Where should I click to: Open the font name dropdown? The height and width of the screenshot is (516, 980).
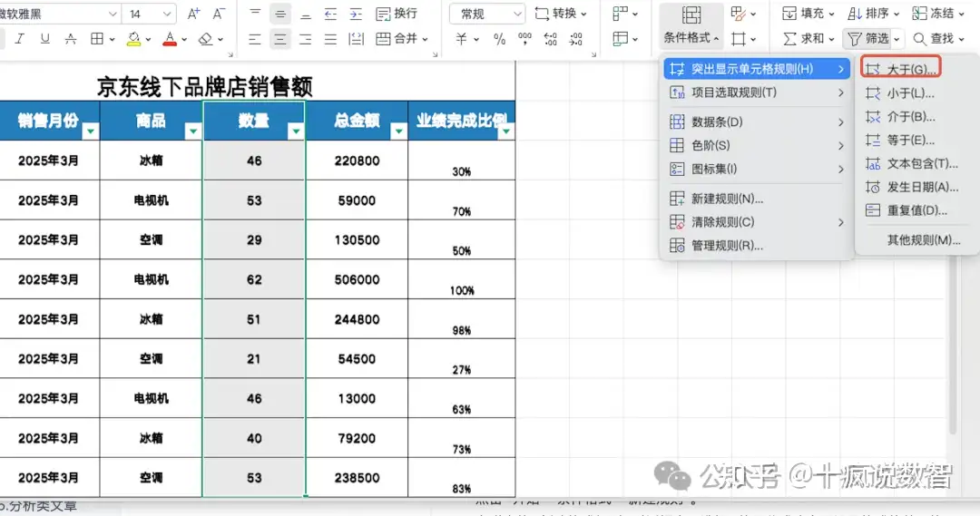pos(113,13)
